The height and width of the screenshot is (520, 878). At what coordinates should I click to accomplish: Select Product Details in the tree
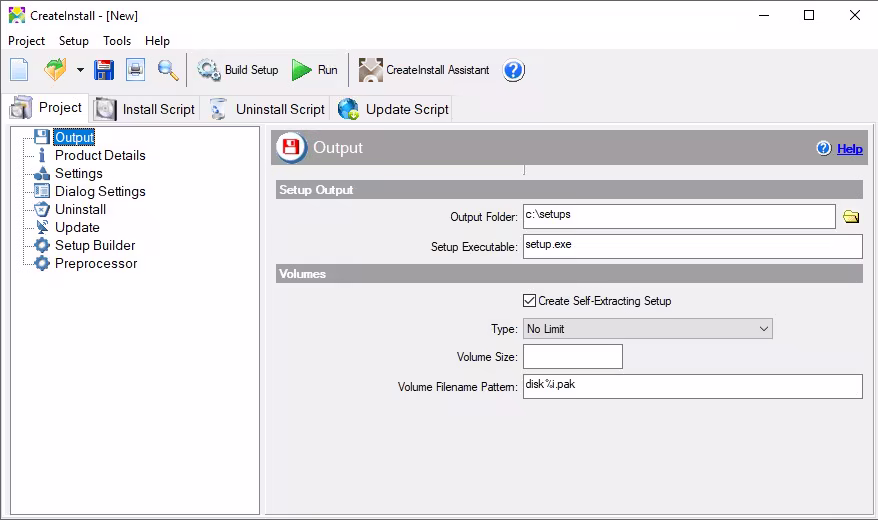point(100,155)
